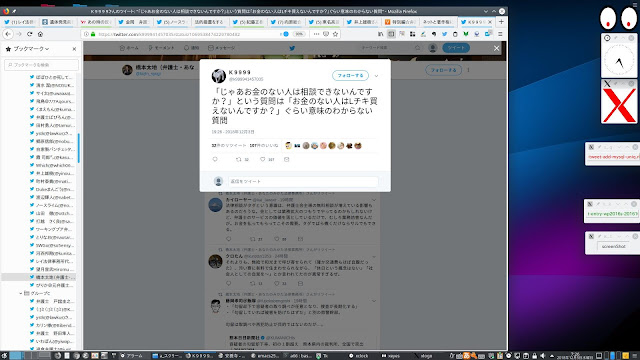Close the tweet overlay with X

496,48
